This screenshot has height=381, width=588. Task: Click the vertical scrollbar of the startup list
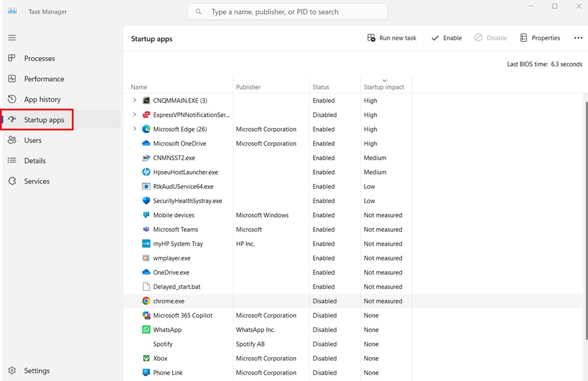(586, 221)
